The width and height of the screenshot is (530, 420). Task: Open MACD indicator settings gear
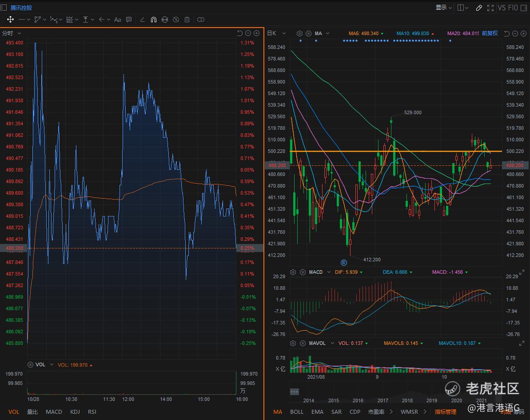click(293, 272)
